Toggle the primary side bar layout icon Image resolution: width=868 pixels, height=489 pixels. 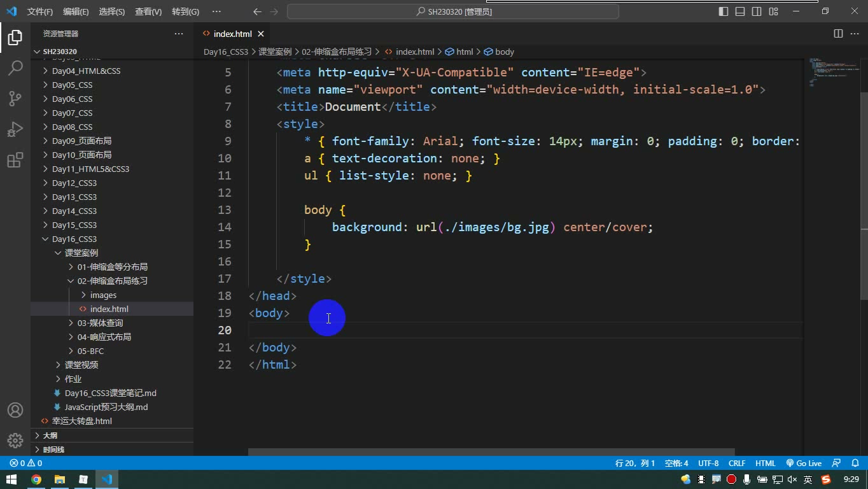[724, 11]
